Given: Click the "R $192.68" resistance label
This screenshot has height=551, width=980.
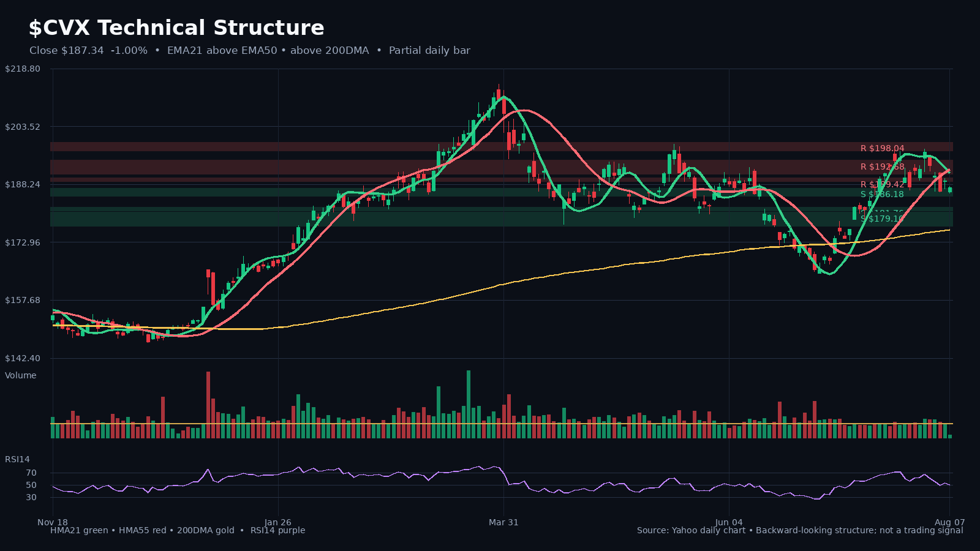Looking at the screenshot, I should (883, 167).
